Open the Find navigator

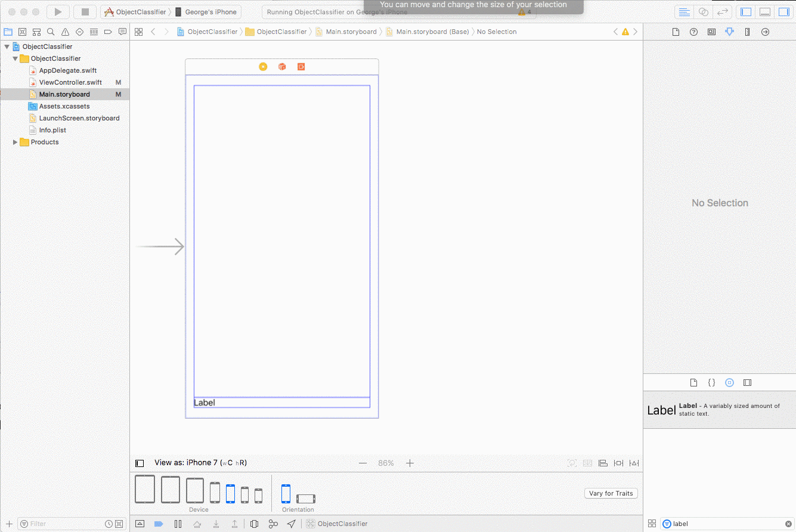click(x=51, y=32)
